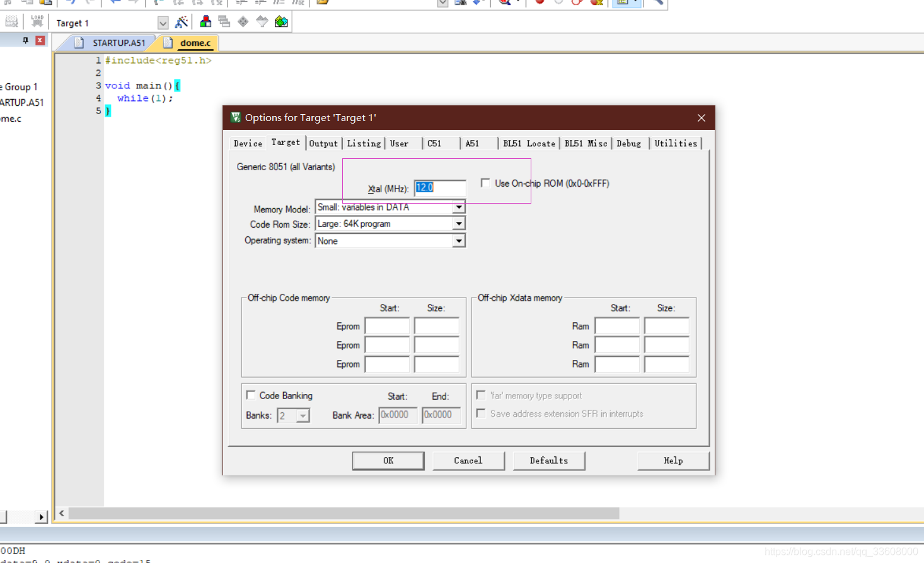
Task: Click the Xtal (MHz) input field
Action: click(x=440, y=188)
